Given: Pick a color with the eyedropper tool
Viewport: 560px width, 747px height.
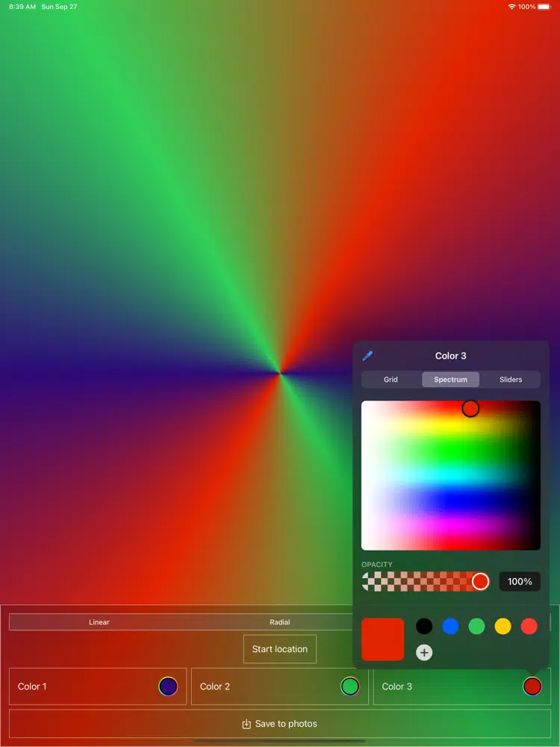Looking at the screenshot, I should (x=367, y=356).
